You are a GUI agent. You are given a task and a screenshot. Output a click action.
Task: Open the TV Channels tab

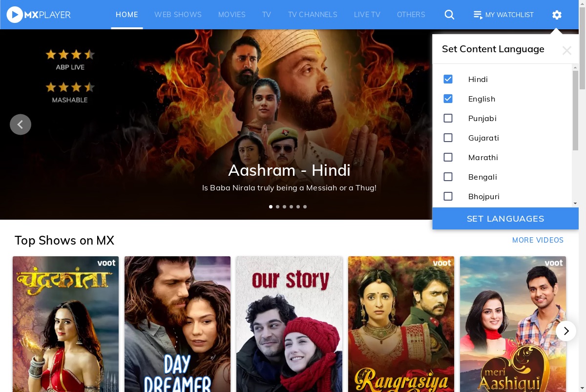(x=313, y=15)
